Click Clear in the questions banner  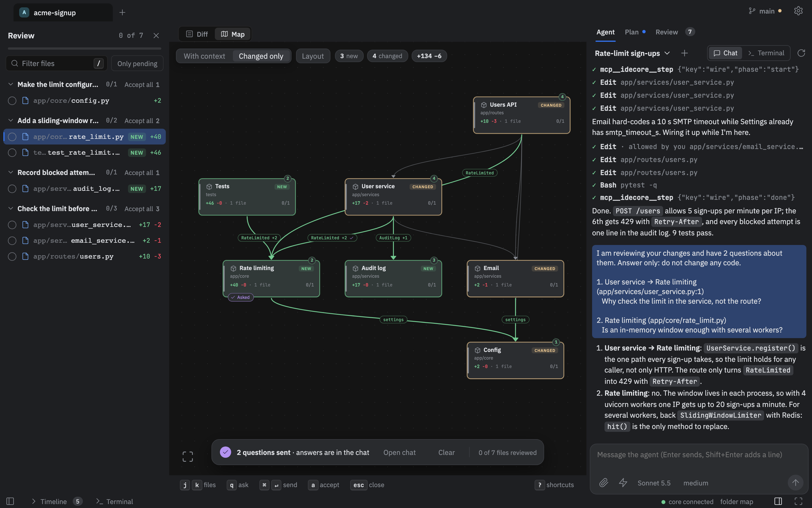point(447,453)
